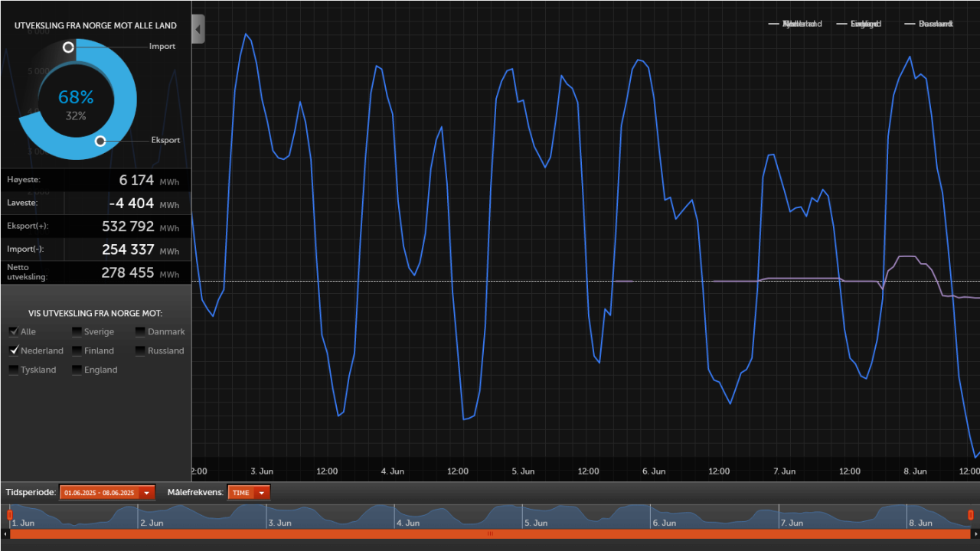The height and width of the screenshot is (551, 980).
Task: Click the Netto utveksling value 278 455
Action: (126, 272)
